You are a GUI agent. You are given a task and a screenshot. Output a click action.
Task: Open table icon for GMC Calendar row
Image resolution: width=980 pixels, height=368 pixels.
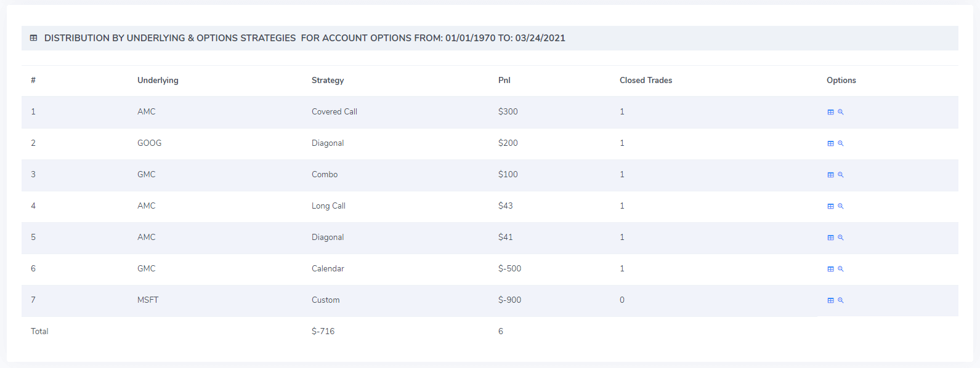(830, 269)
